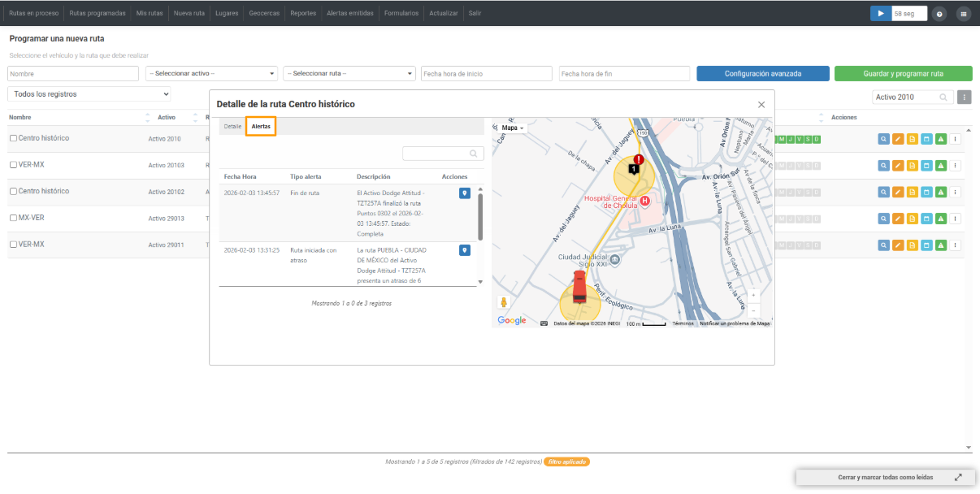
Task: Click the blue calendar icon for Activo 2010 row
Action: click(926, 139)
